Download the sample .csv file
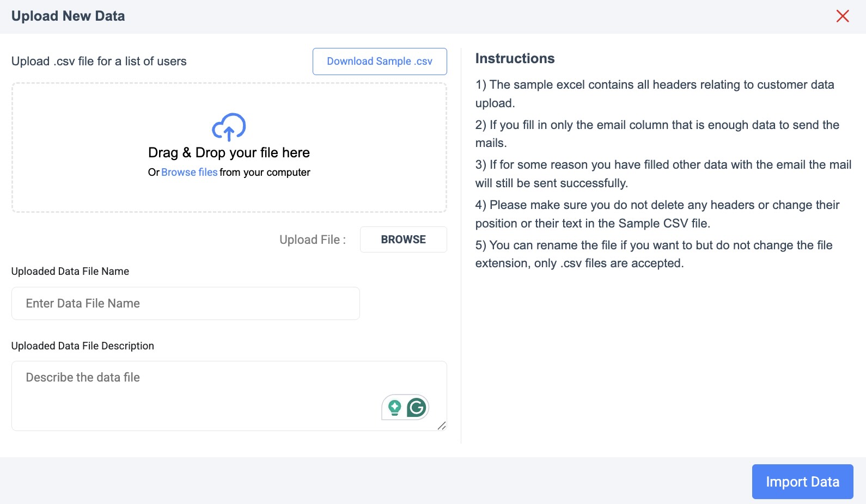Viewport: 866px width, 504px height. point(380,62)
